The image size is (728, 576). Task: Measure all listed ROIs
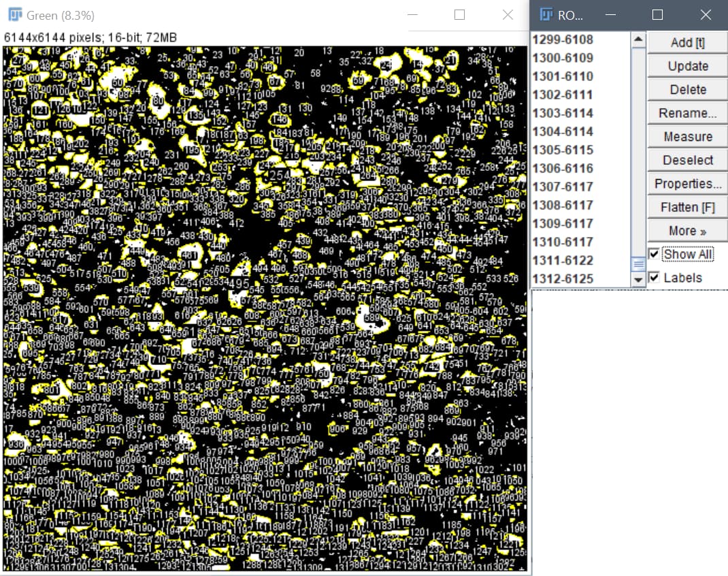[x=686, y=135]
